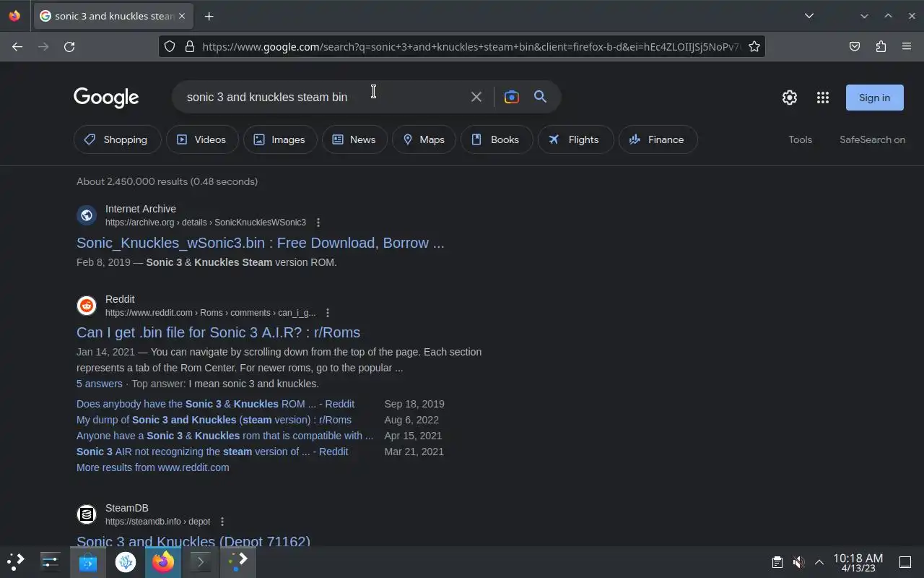Close the sonic 3 and knuckles tab
924x578 pixels.
point(183,16)
